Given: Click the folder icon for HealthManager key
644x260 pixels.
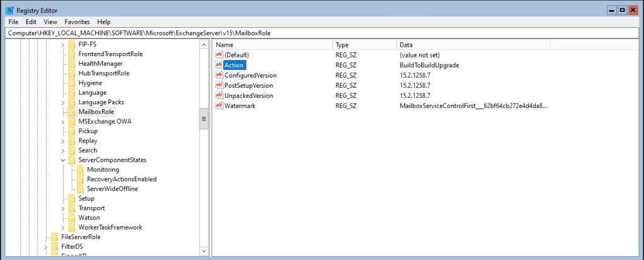Looking at the screenshot, I should pos(72,64).
